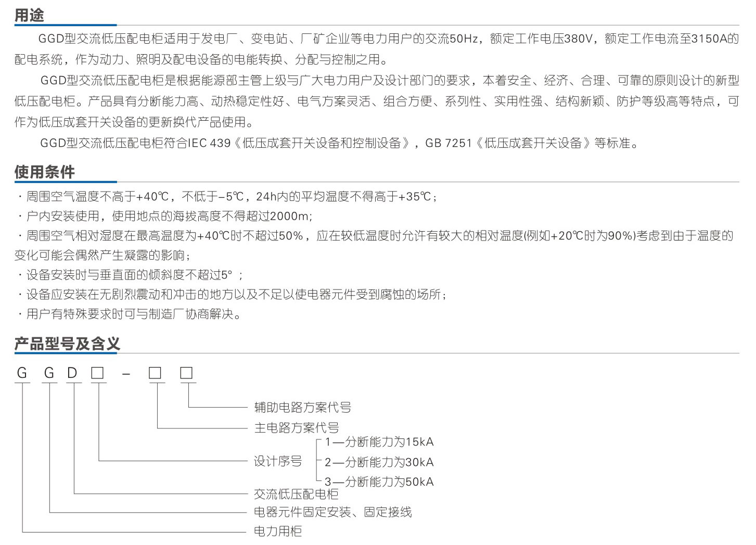The image size is (756, 545).
Task: Click the line 用户有特殊要求时可与制造厂协商解决
Action: tap(130, 314)
